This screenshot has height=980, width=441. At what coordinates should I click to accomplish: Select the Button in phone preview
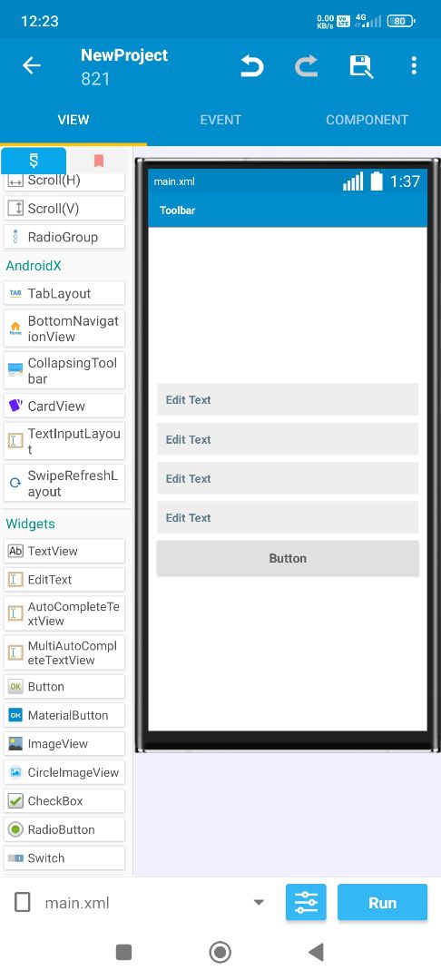(x=288, y=558)
